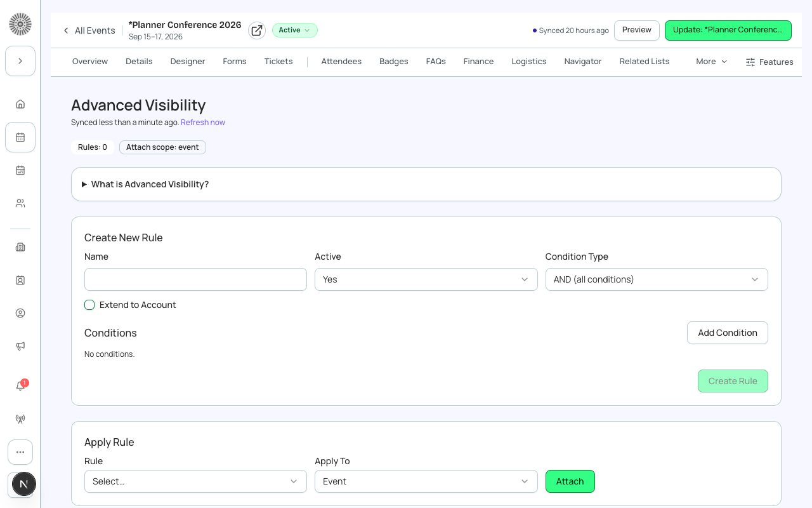
Task: Switch to the Details tab
Action: 139,62
